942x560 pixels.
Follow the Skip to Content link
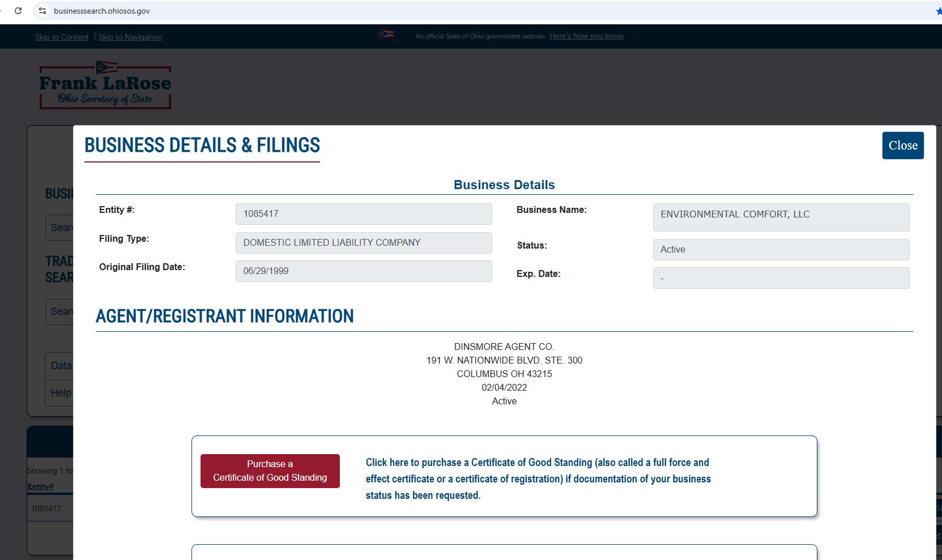click(x=62, y=37)
